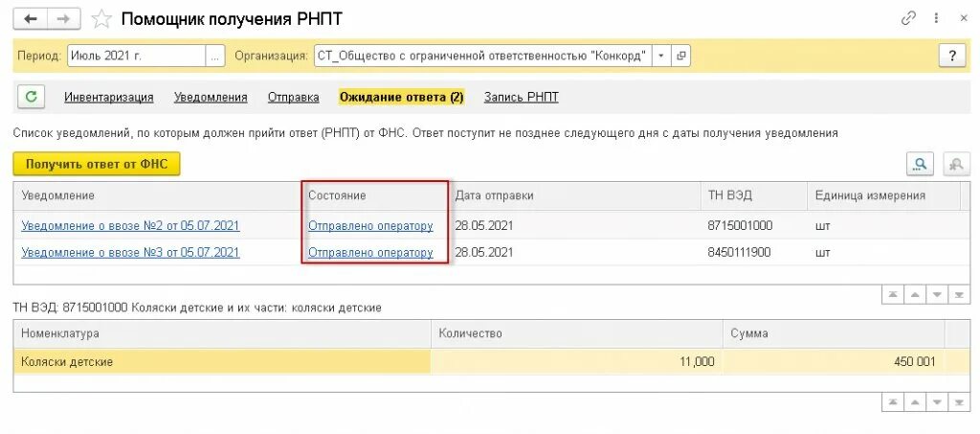
Task: Sort by the Номенклатура column header
Action: (222, 334)
